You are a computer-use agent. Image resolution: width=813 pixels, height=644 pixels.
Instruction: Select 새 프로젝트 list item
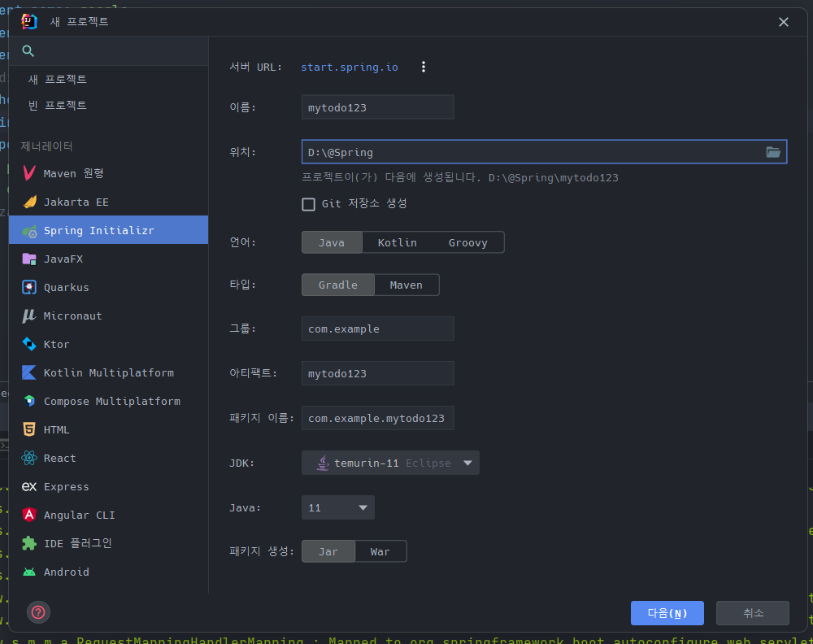[108, 80]
